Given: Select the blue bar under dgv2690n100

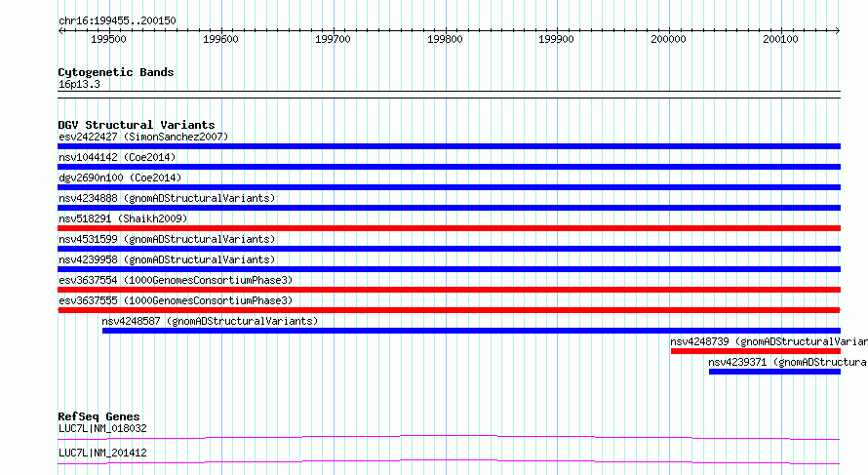Looking at the screenshot, I should [449, 187].
